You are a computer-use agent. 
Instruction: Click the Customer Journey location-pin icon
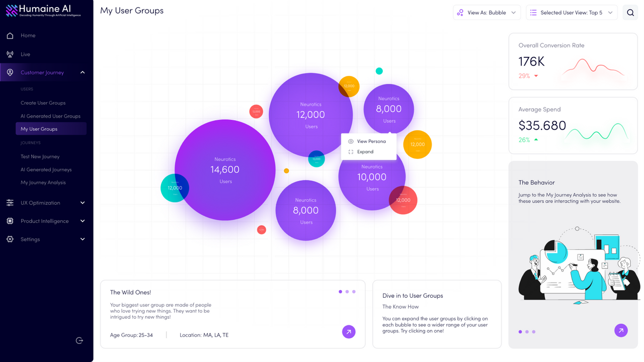pyautogui.click(x=10, y=72)
